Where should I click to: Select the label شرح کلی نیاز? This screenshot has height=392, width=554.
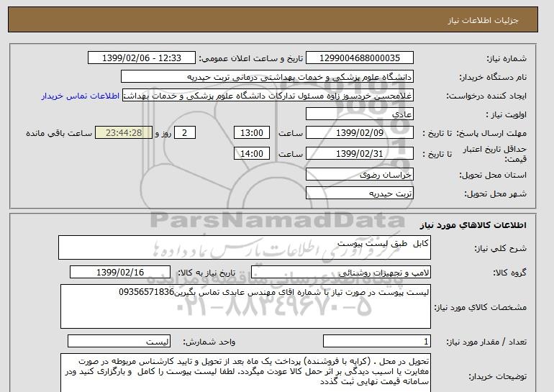(x=500, y=248)
